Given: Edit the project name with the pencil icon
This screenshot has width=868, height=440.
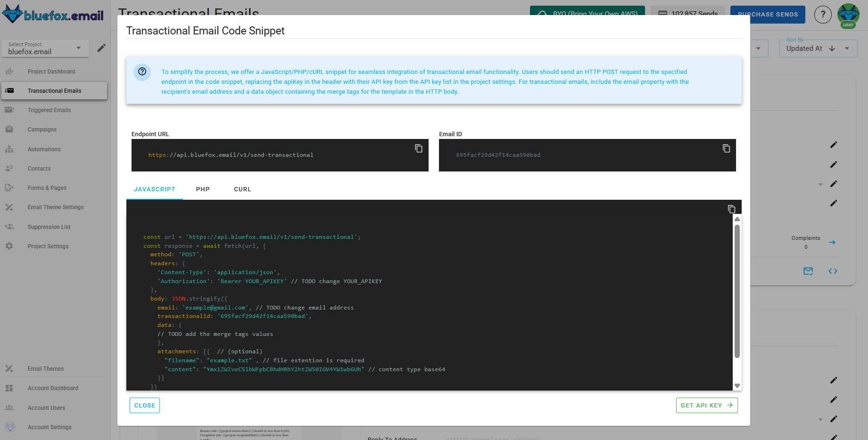Looking at the screenshot, I should coord(101,48).
